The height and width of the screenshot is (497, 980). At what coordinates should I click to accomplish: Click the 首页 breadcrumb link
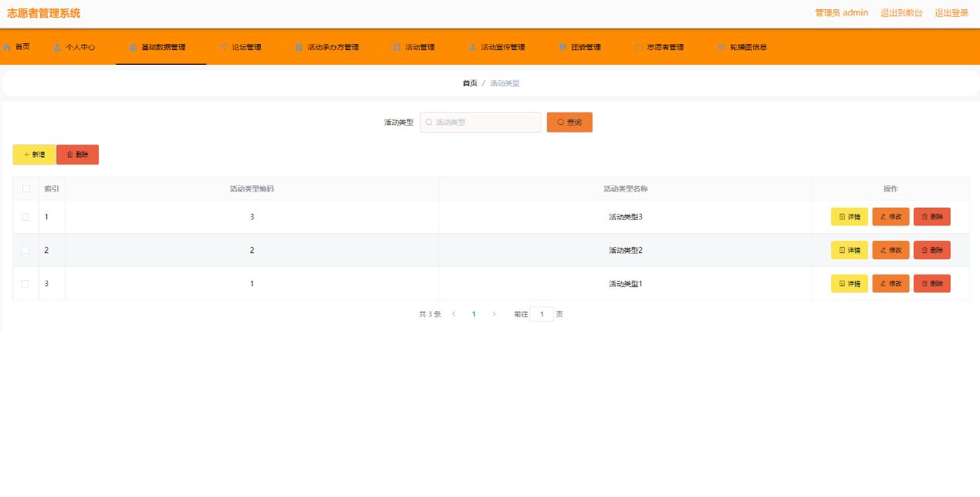pyautogui.click(x=470, y=83)
